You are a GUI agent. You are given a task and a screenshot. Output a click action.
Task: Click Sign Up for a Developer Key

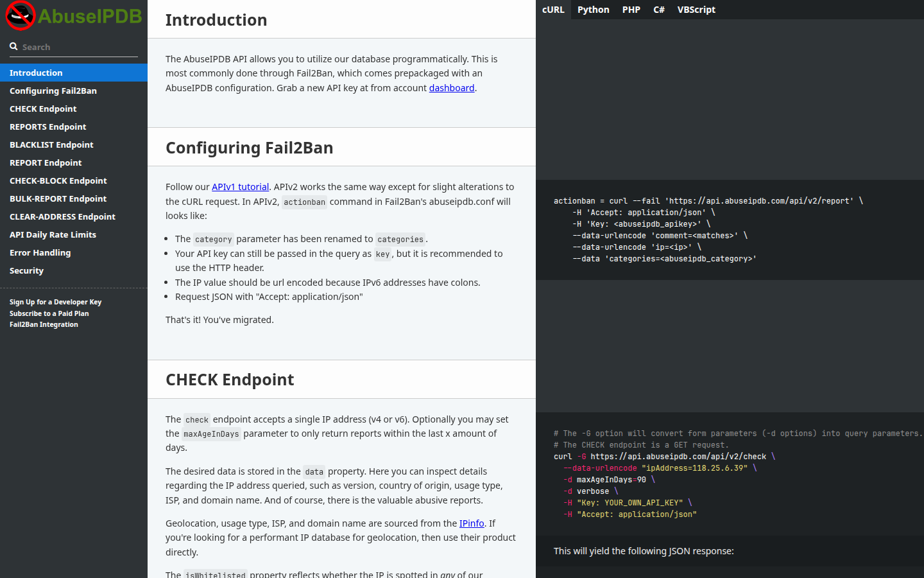coord(55,302)
